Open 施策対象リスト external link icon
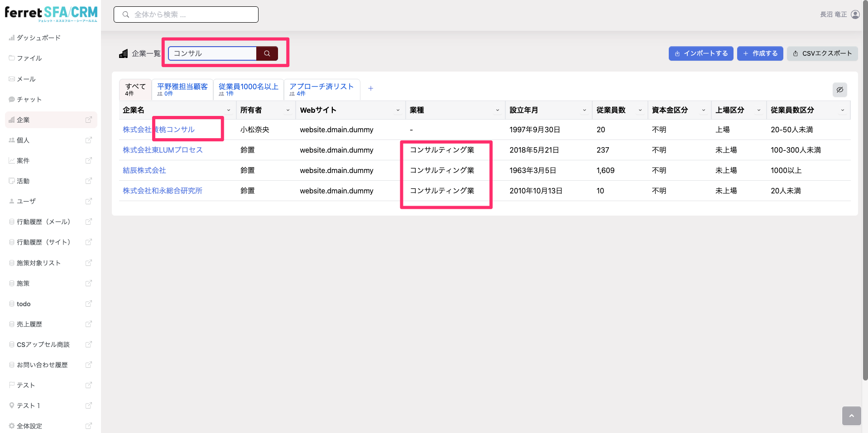Image resolution: width=868 pixels, height=433 pixels. pyautogui.click(x=89, y=263)
